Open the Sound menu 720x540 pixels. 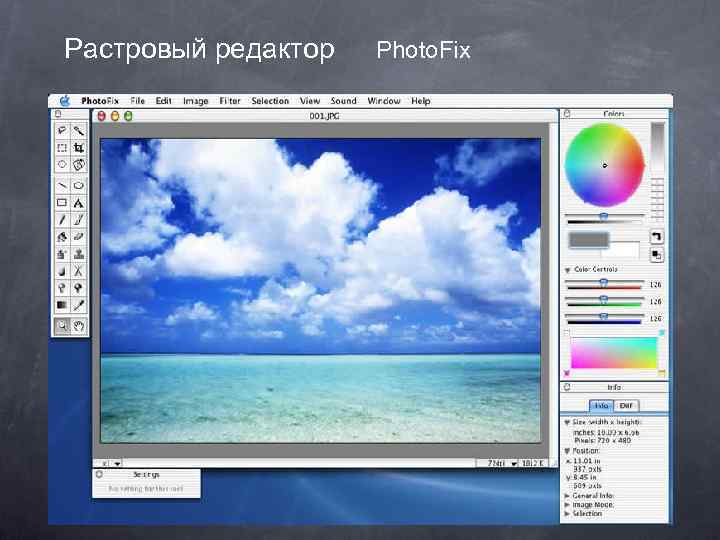coord(343,101)
